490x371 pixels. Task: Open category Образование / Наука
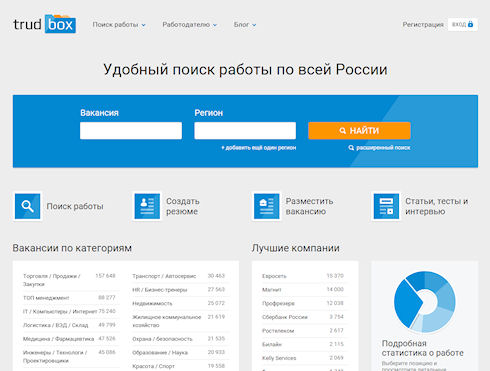[x=160, y=352]
